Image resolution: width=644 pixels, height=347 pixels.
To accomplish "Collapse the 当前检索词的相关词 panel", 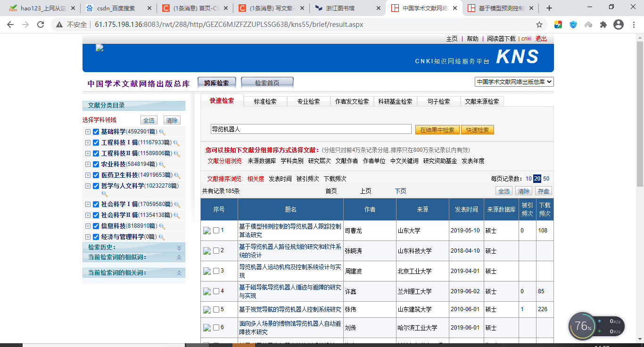I will 179,273.
